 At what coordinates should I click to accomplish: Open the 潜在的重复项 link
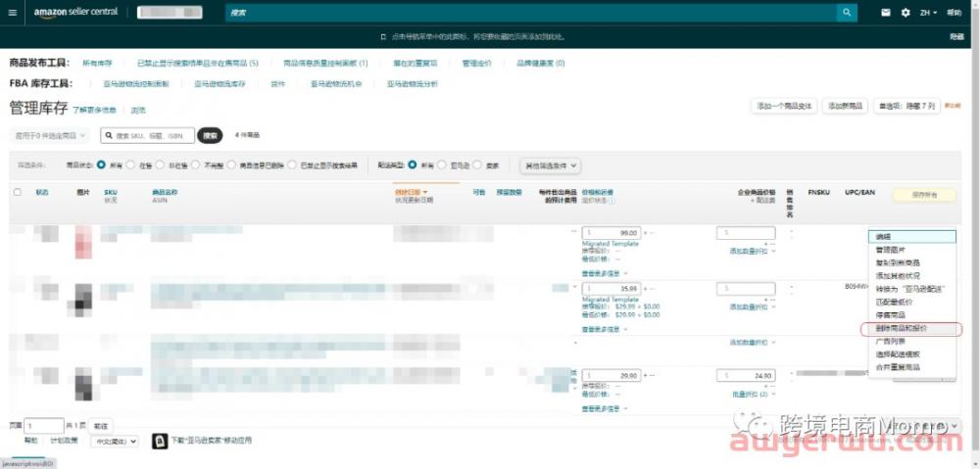415,63
